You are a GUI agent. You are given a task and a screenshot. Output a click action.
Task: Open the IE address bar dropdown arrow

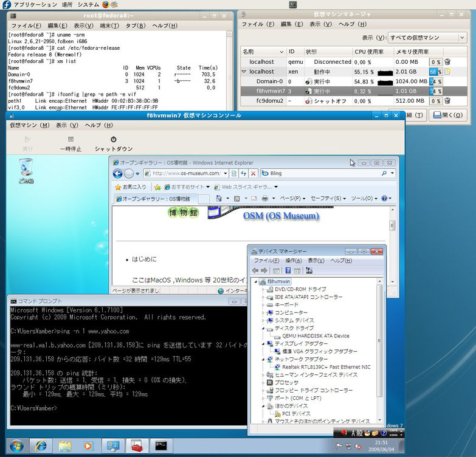coord(226,173)
